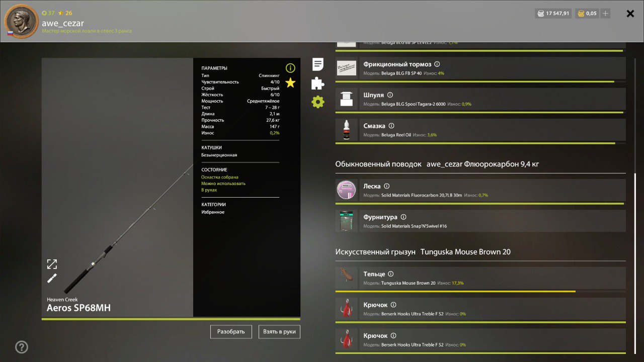Expand rod image to fullscreen view
Screen dimensions: 644x362
tap(52, 264)
